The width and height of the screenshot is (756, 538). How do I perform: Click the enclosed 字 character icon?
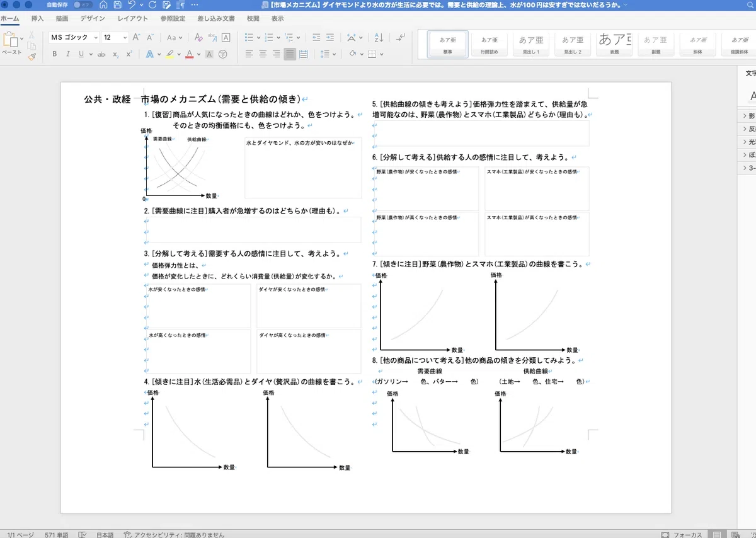(x=222, y=54)
